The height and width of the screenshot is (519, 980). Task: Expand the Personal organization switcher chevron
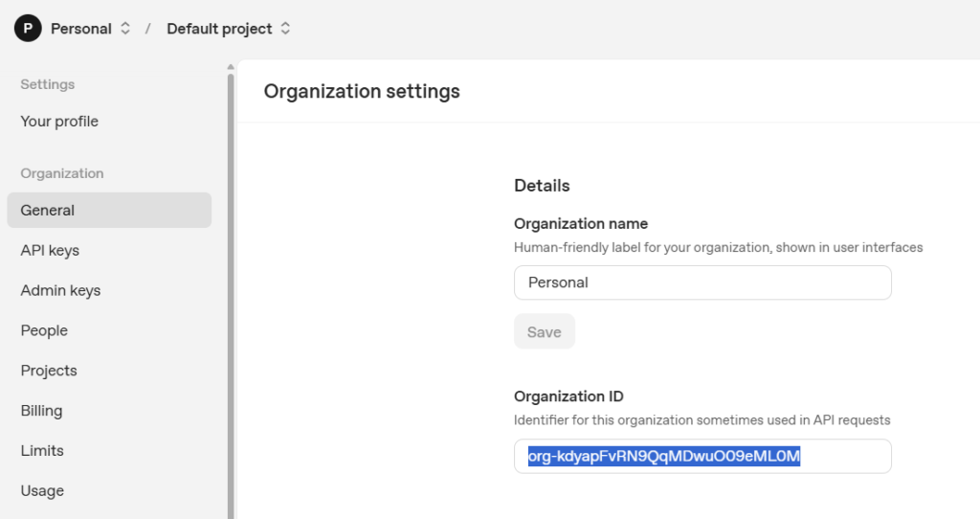125,29
